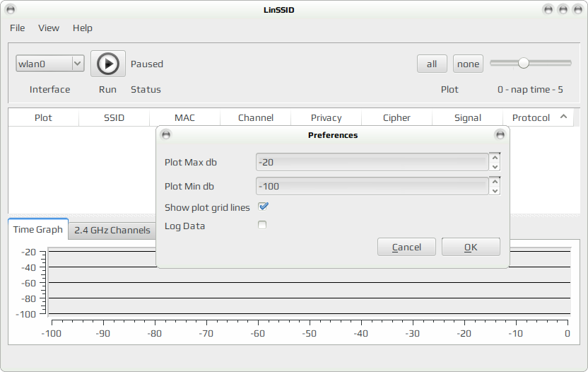Close the Preferences dialog using its right title button
The height and width of the screenshot is (372, 588).
pyautogui.click(x=500, y=135)
